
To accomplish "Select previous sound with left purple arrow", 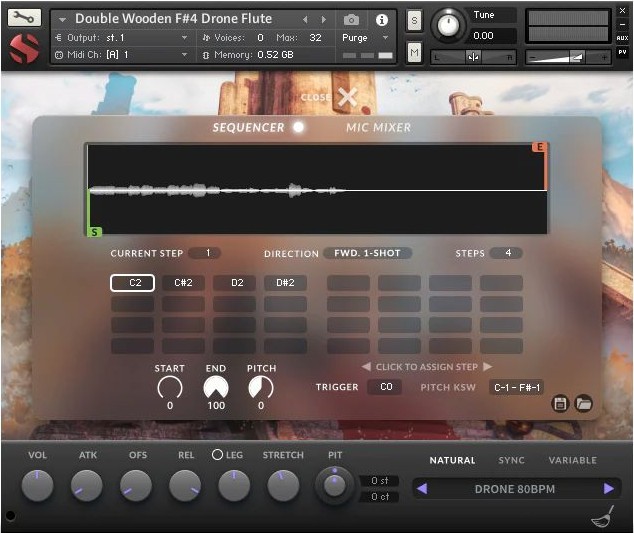I will [x=422, y=489].
